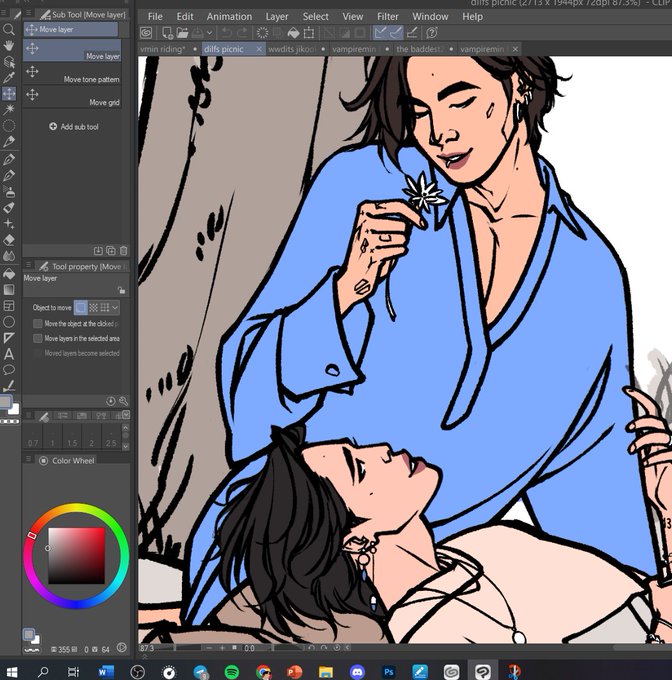Select the Eraser tool
This screenshot has width=672, height=680.
click(9, 240)
